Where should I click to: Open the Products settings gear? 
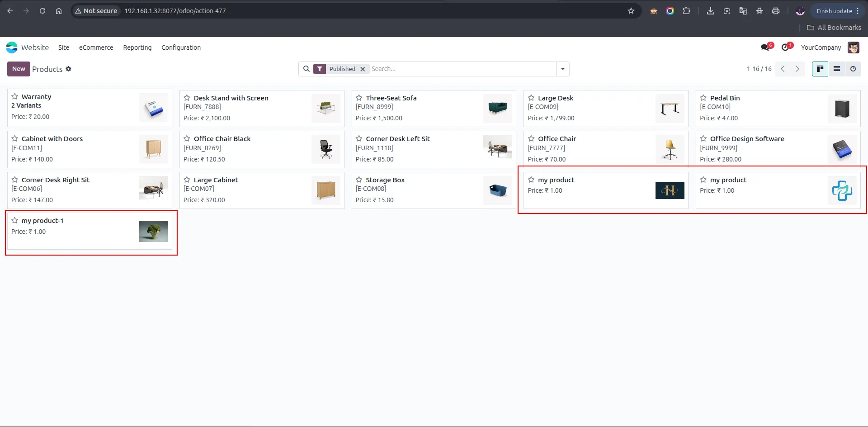coord(69,69)
